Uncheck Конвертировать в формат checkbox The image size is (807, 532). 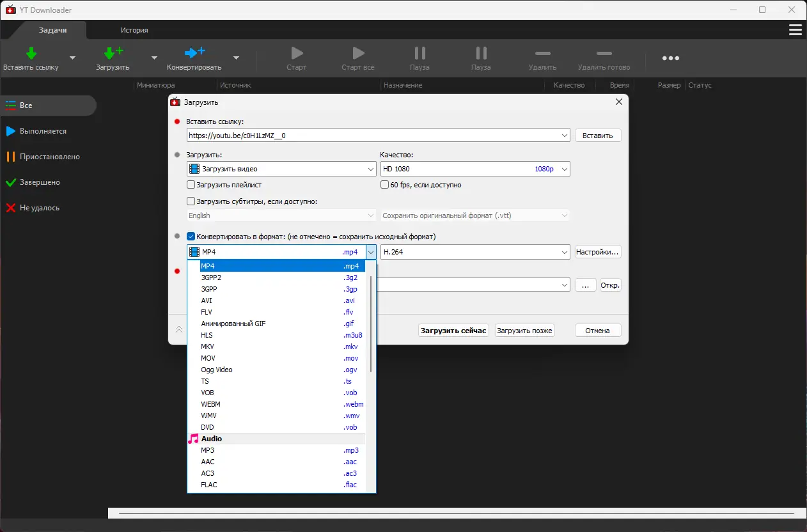pos(191,237)
